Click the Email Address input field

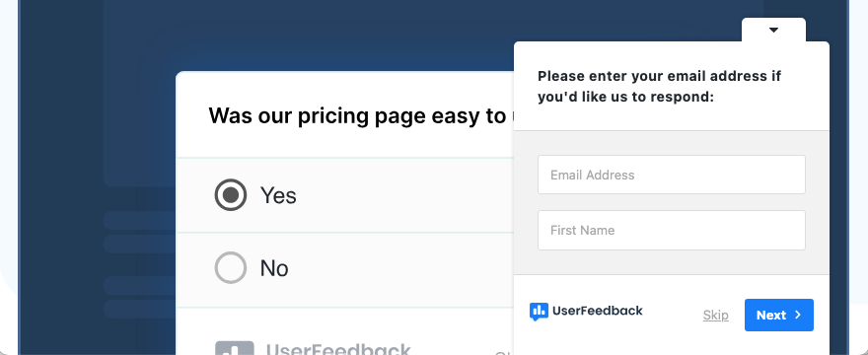[672, 175]
